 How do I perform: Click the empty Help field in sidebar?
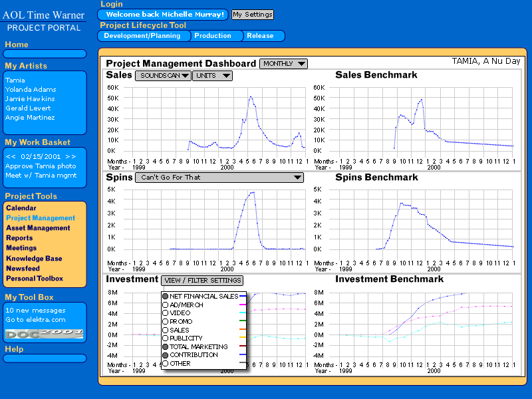pyautogui.click(x=45, y=358)
